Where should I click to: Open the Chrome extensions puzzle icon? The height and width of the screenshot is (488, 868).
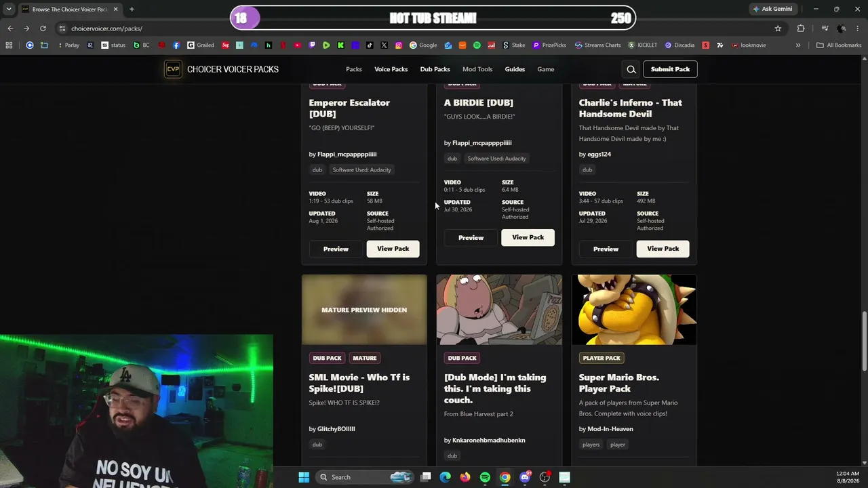tap(801, 28)
